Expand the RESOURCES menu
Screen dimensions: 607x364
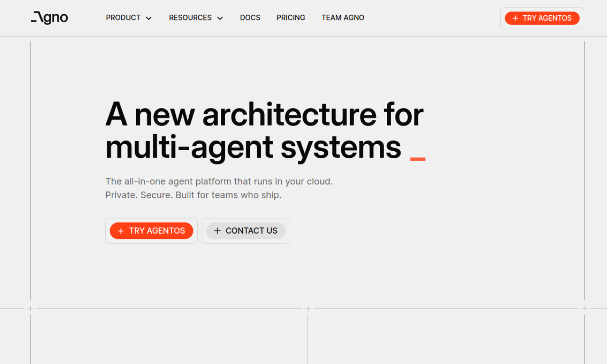click(190, 18)
